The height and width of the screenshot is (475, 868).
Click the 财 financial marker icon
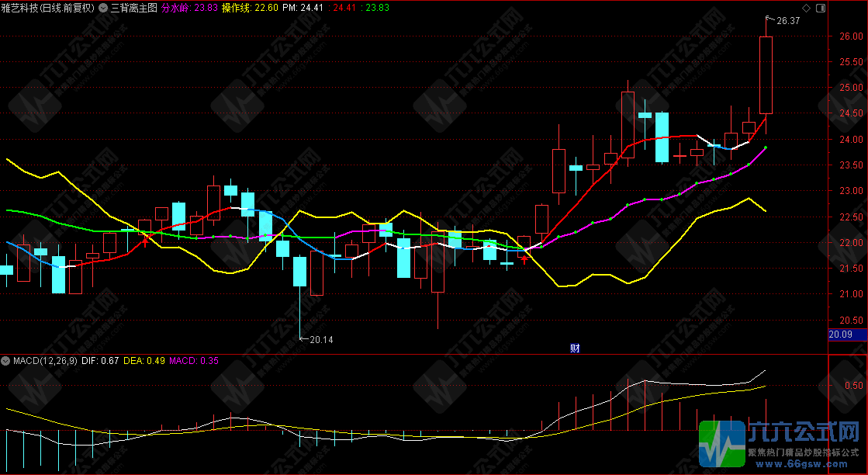point(575,348)
